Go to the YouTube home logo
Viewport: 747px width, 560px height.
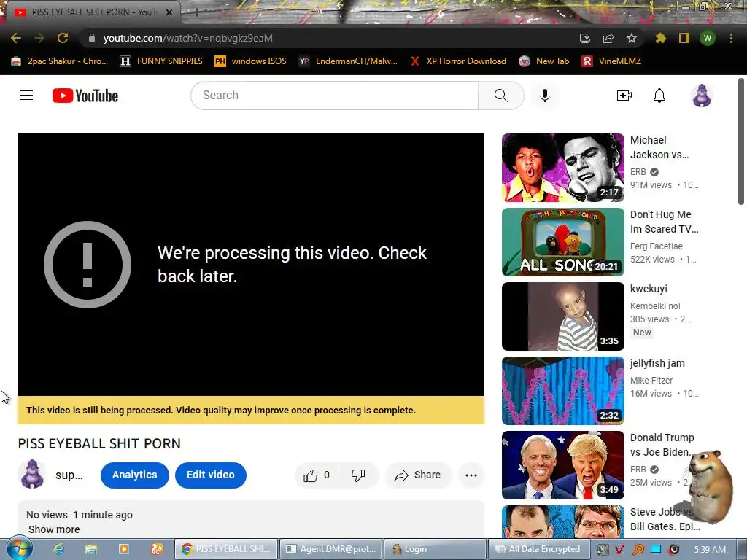85,96
